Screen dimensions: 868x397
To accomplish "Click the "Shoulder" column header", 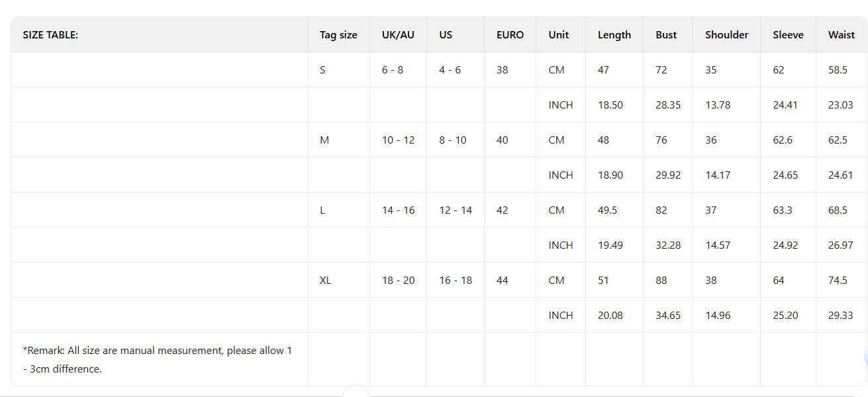I will pyautogui.click(x=726, y=35).
